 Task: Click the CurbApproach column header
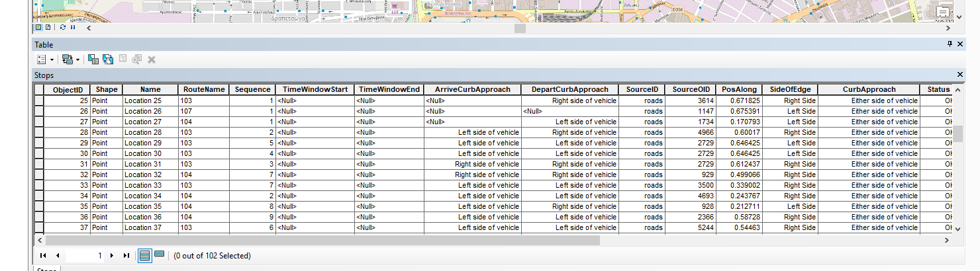coord(869,89)
